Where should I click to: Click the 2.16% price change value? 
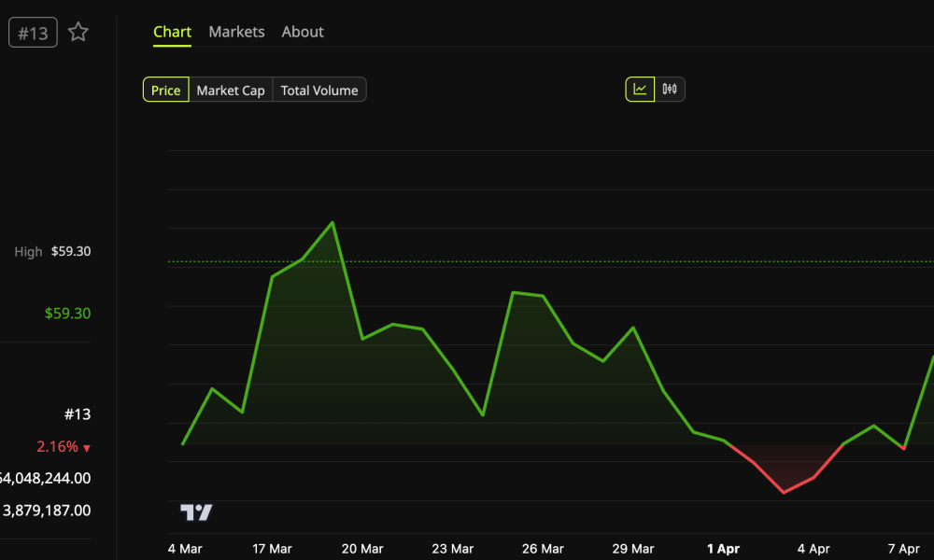click(x=57, y=447)
